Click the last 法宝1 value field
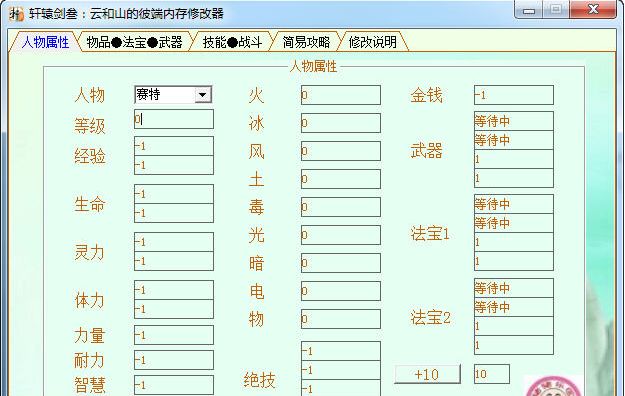This screenshot has width=625, height=396. coord(514,261)
